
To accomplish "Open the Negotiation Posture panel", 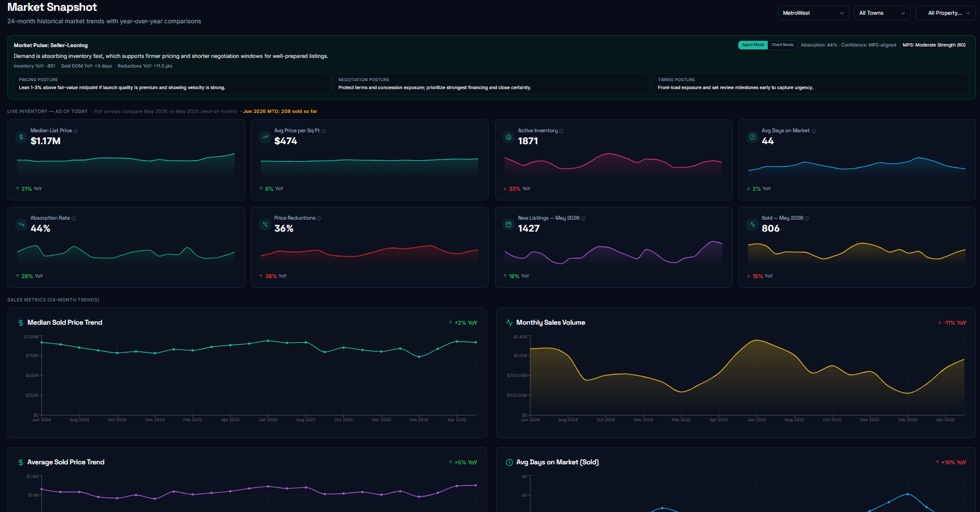I will coord(491,83).
